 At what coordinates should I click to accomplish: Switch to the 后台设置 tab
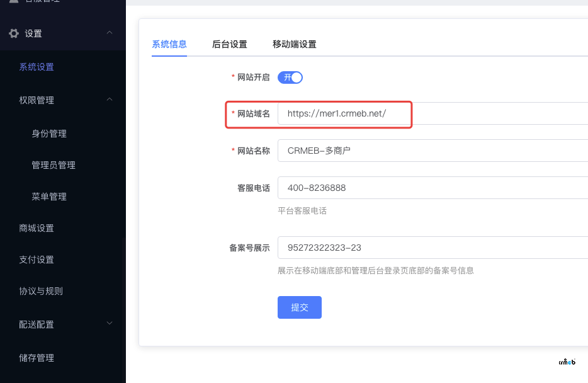(x=229, y=44)
